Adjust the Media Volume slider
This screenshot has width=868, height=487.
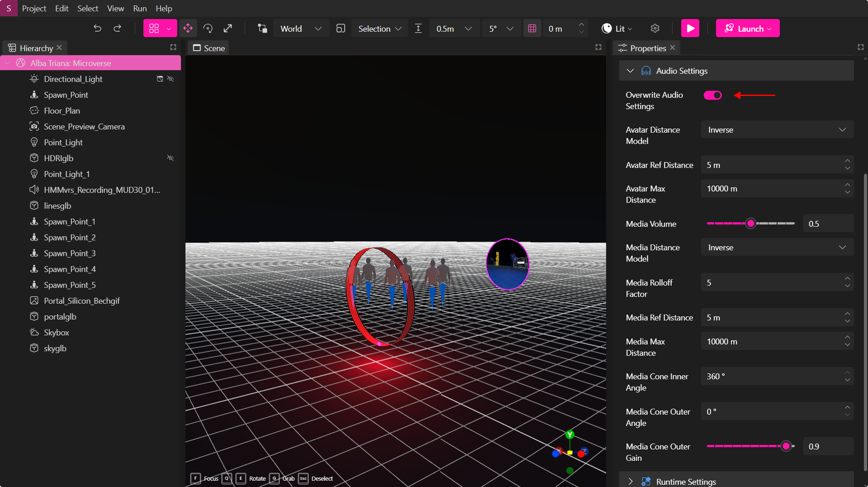tap(751, 223)
